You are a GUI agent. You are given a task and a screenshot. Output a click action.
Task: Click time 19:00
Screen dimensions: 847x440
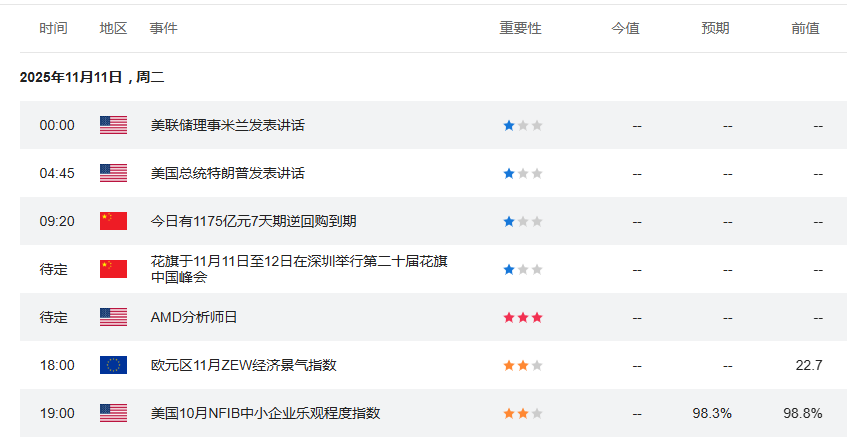pos(57,414)
